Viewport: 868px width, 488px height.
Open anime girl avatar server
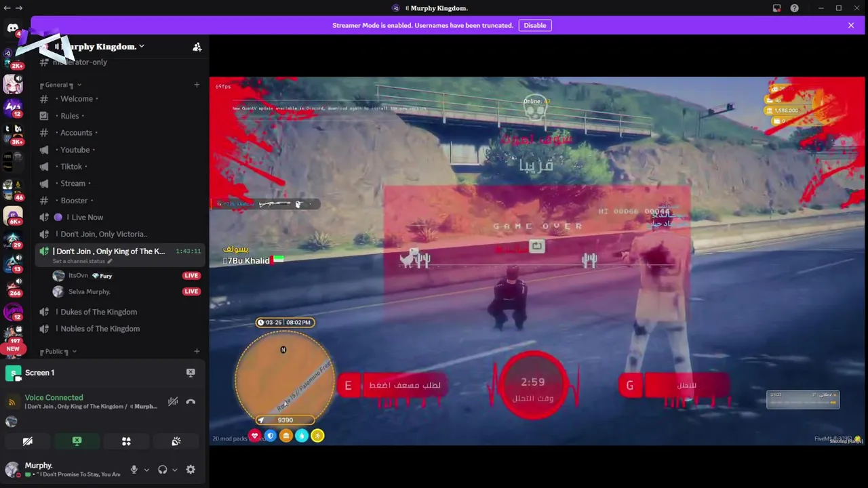13,84
